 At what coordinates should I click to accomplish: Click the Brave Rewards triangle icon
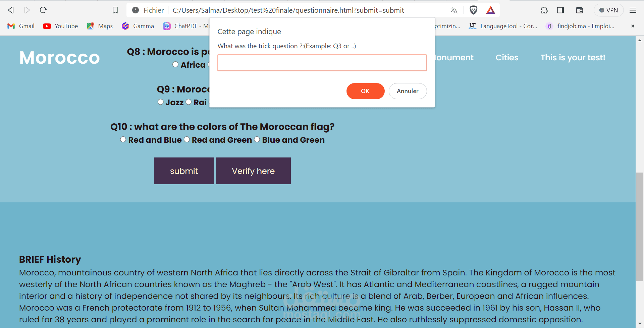coord(490,10)
